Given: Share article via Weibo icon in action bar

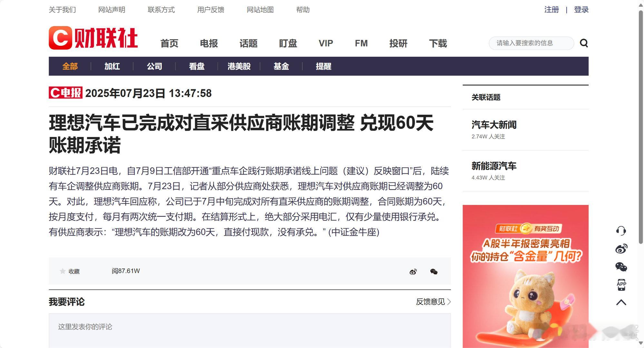Looking at the screenshot, I should (x=413, y=272).
